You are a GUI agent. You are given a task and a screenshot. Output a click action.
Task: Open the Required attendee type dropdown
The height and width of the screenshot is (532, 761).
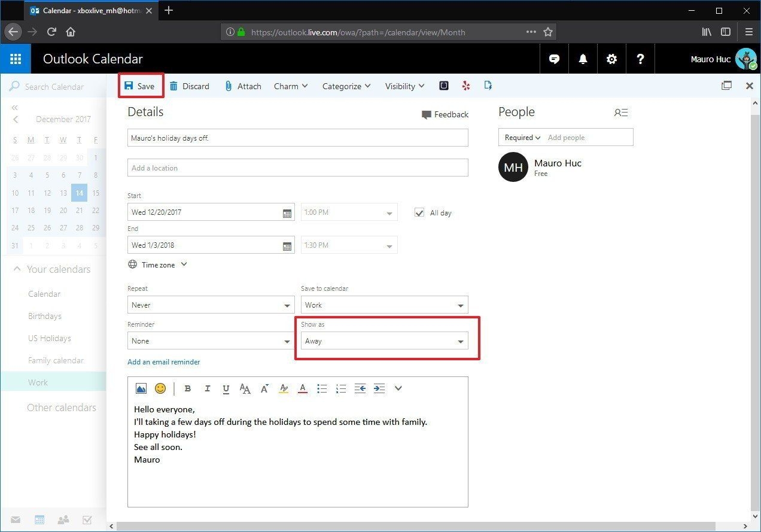point(522,138)
